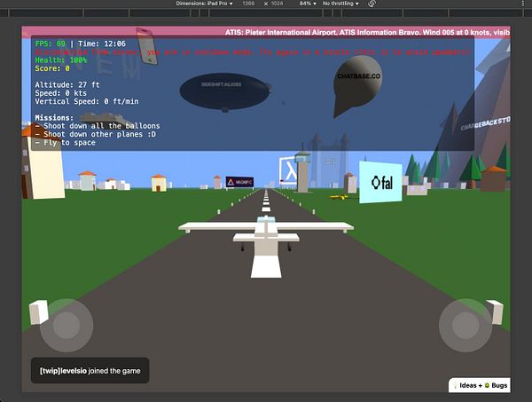Click the Speed: 0 kts readout
Image resolution: width=532 pixels, height=402 pixels.
click(60, 93)
